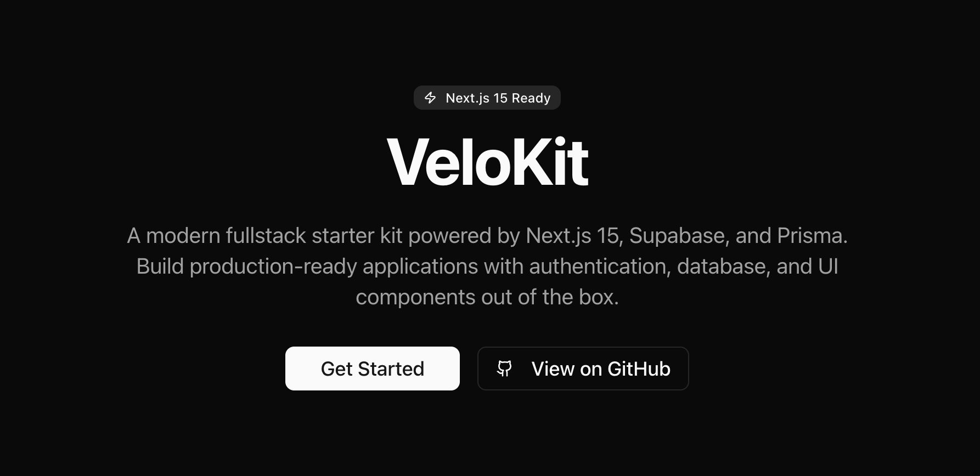
Task: Click the 'Started' word on white button
Action: click(391, 369)
